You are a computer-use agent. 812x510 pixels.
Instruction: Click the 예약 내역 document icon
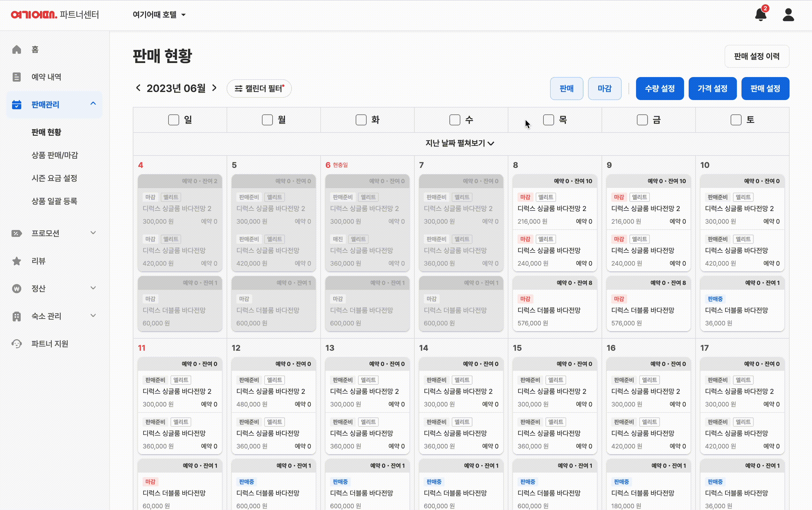tap(16, 77)
